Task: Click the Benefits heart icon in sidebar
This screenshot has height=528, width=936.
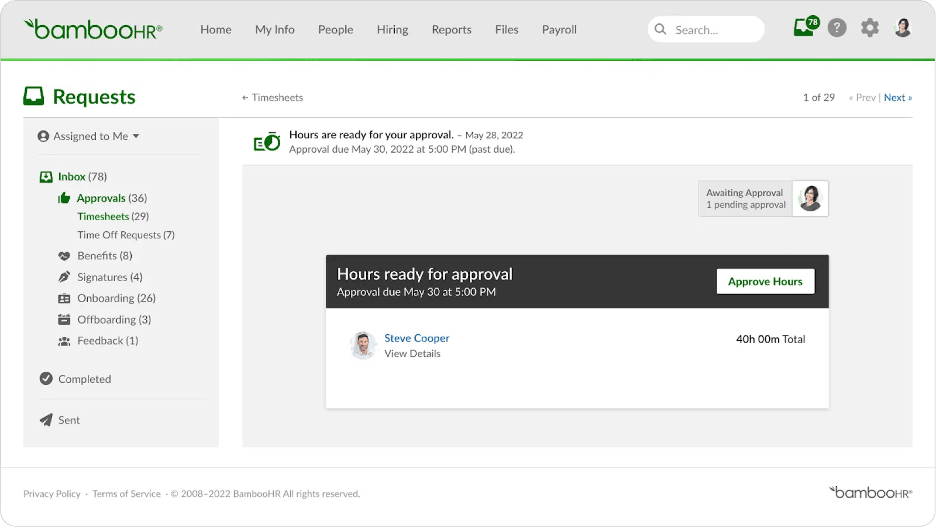Action: point(64,256)
